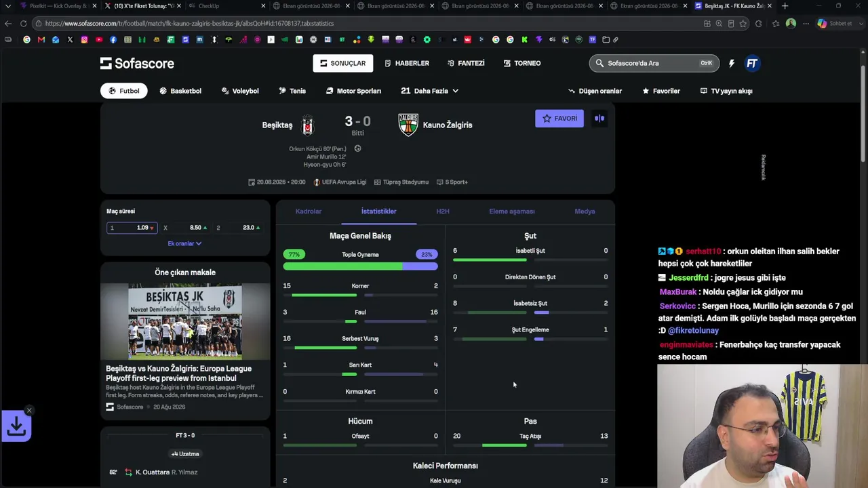Open the FT profile avatar
The height and width of the screenshot is (488, 868).
pyautogui.click(x=751, y=63)
